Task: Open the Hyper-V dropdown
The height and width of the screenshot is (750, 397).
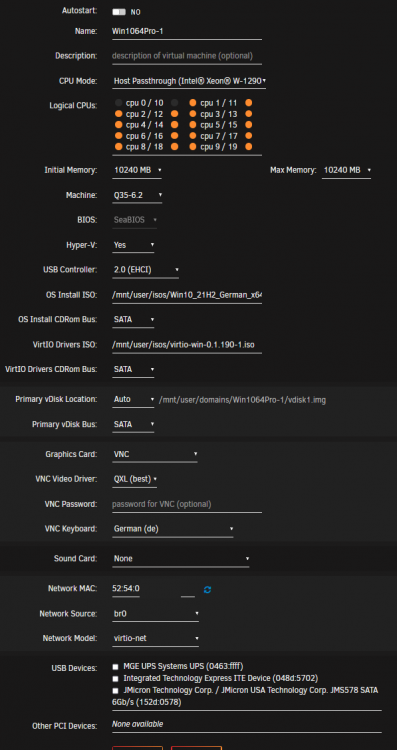Action: [133, 245]
